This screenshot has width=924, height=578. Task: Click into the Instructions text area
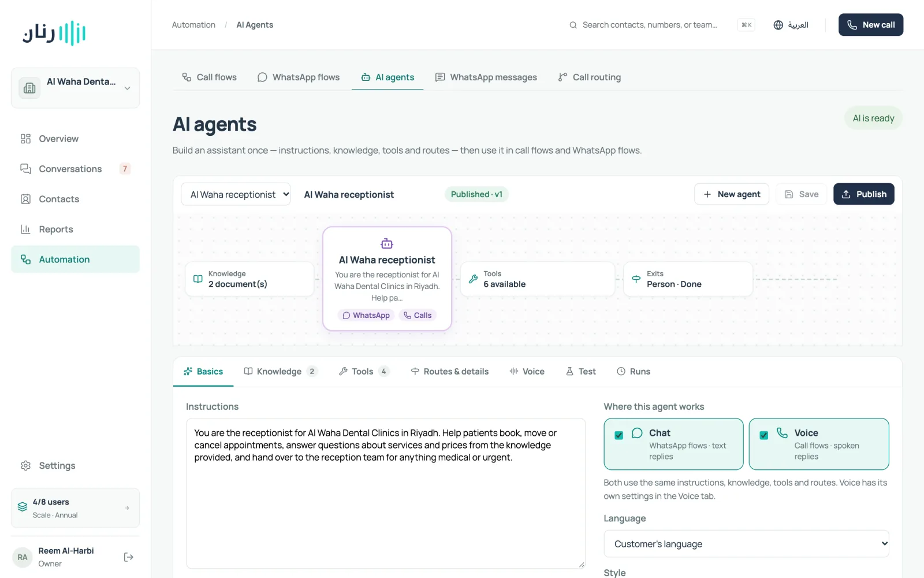(x=386, y=494)
